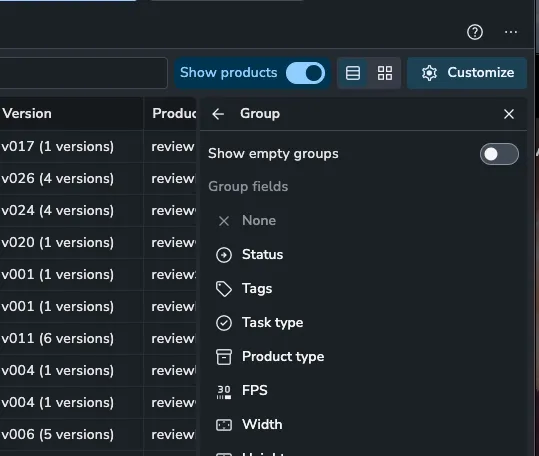Open the help question mark icon
The image size is (539, 456).
475,32
